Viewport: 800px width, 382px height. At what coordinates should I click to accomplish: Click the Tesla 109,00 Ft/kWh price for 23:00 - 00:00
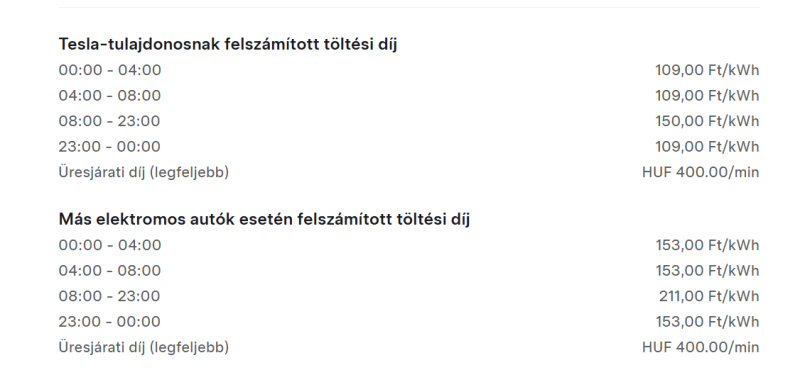point(707,146)
